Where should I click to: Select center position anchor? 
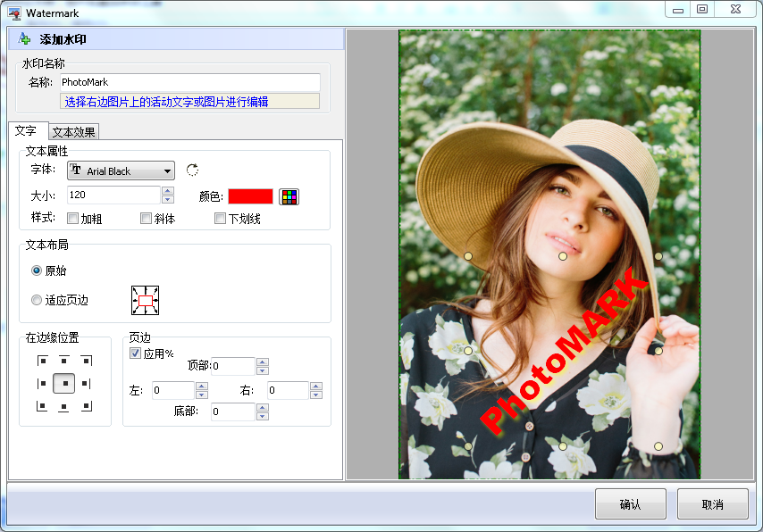click(x=64, y=384)
